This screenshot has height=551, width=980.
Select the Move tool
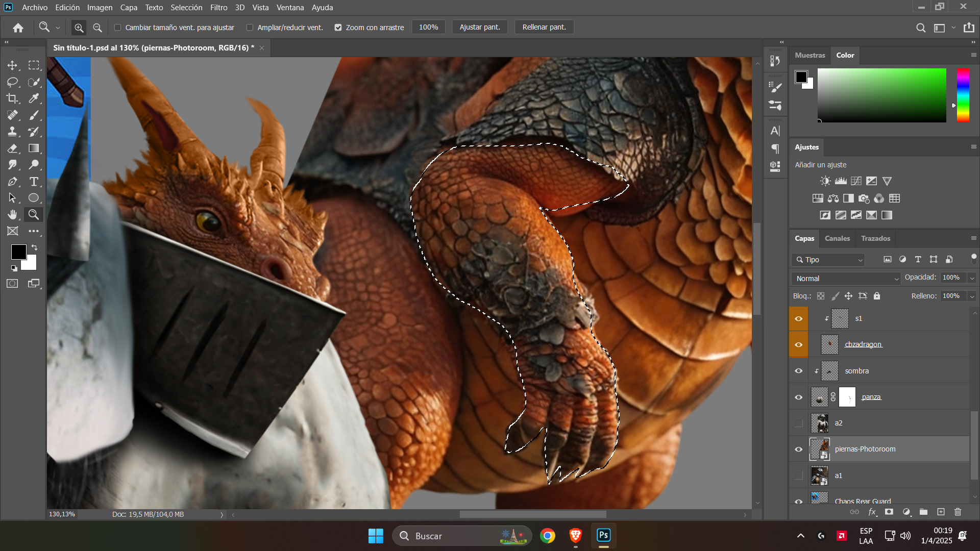pyautogui.click(x=12, y=65)
